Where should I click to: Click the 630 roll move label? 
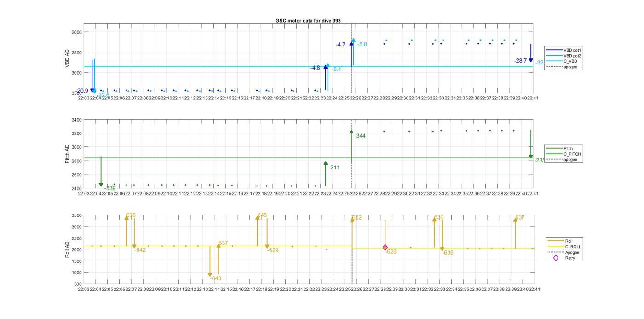click(x=439, y=217)
